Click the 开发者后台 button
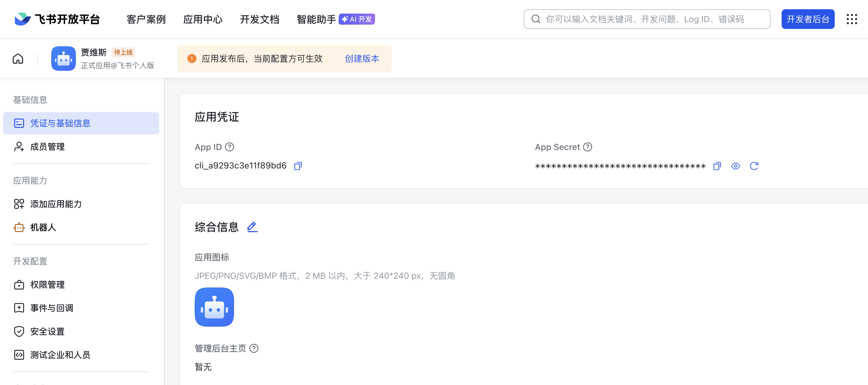Image resolution: width=868 pixels, height=385 pixels. click(808, 19)
